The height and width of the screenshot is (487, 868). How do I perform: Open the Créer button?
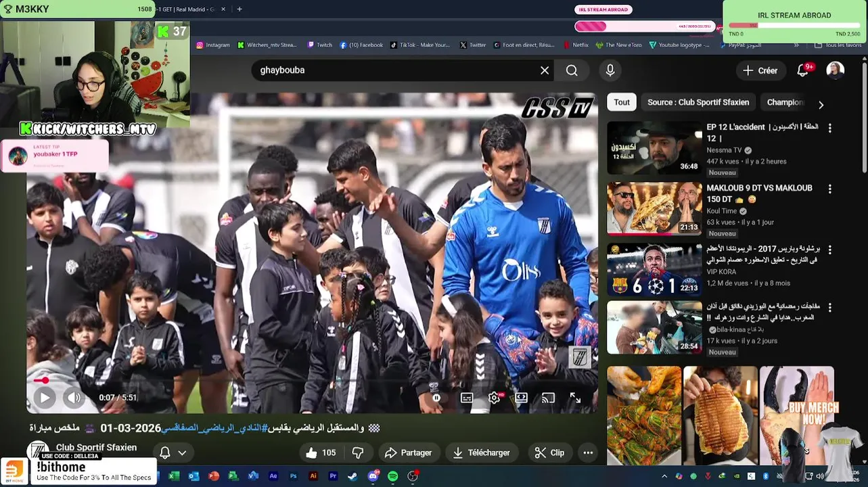click(760, 70)
